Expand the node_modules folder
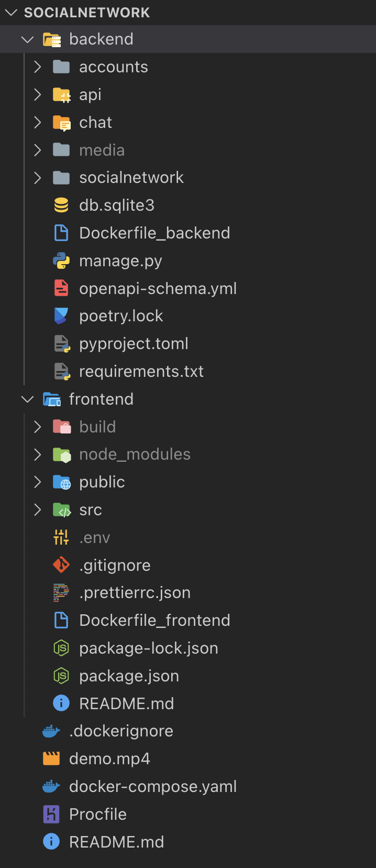The width and height of the screenshot is (376, 868). [37, 454]
